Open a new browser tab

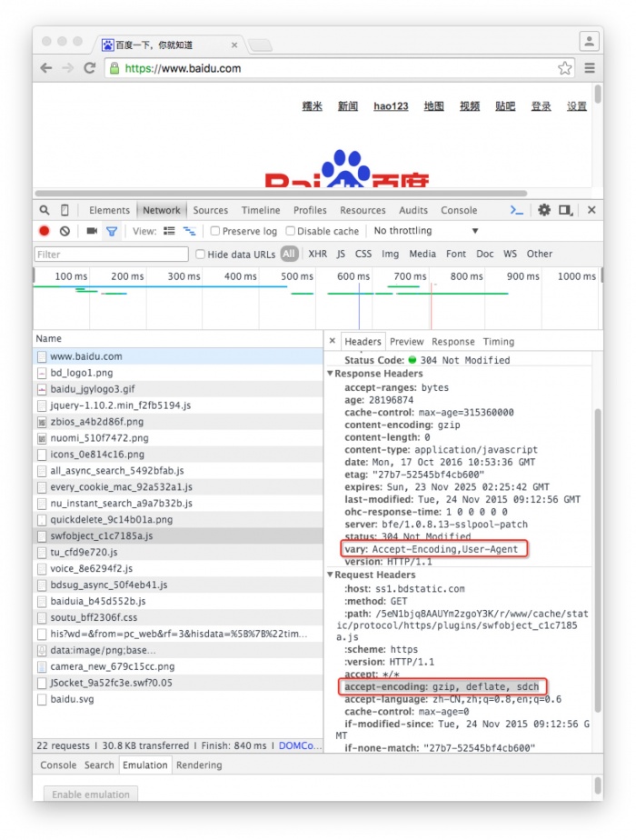coord(260,45)
